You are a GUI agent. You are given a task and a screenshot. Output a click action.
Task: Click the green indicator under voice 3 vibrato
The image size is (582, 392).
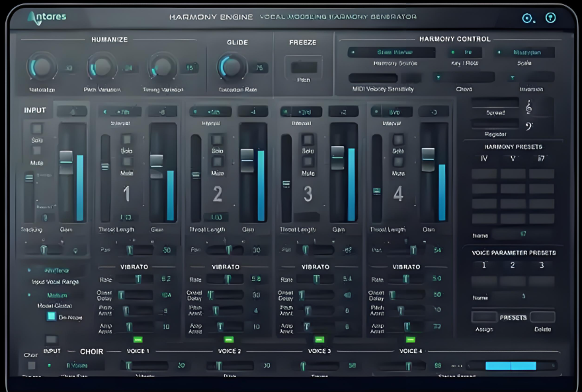click(319, 340)
